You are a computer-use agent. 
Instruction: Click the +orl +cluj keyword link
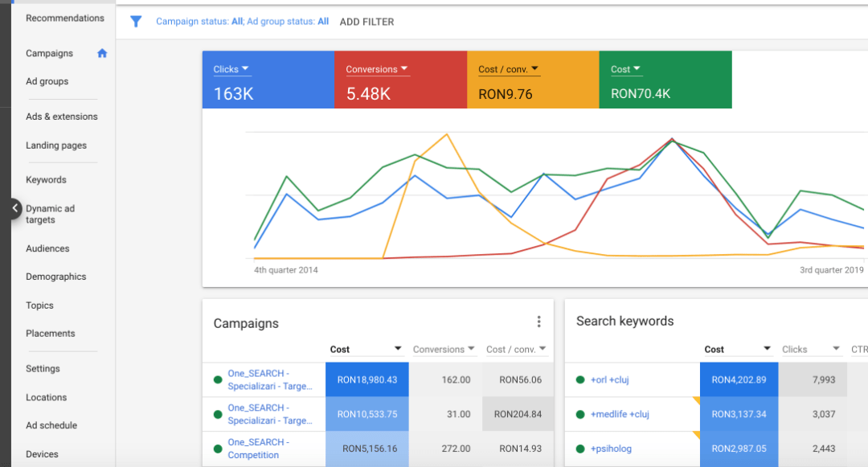click(x=609, y=379)
